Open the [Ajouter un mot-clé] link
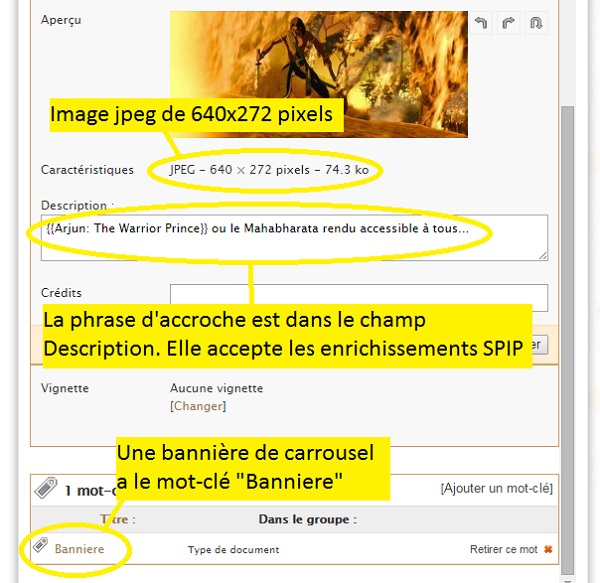Image resolution: width=600 pixels, height=583 pixels. (497, 489)
